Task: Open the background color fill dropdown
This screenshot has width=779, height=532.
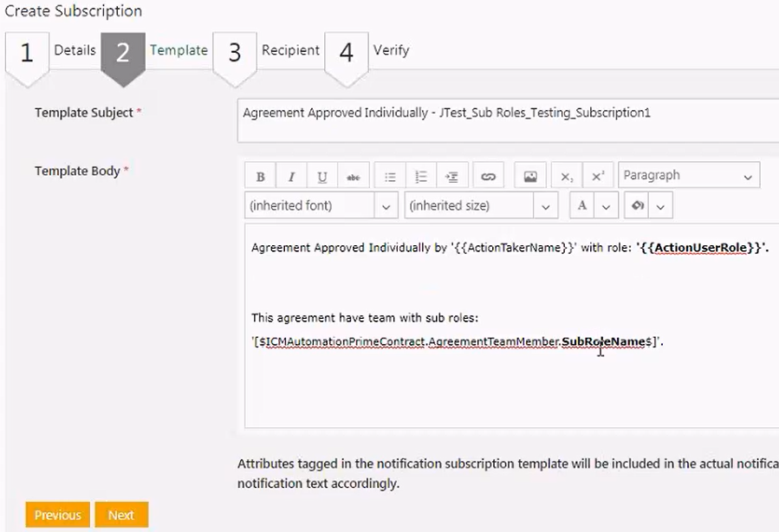Action: 660,206
